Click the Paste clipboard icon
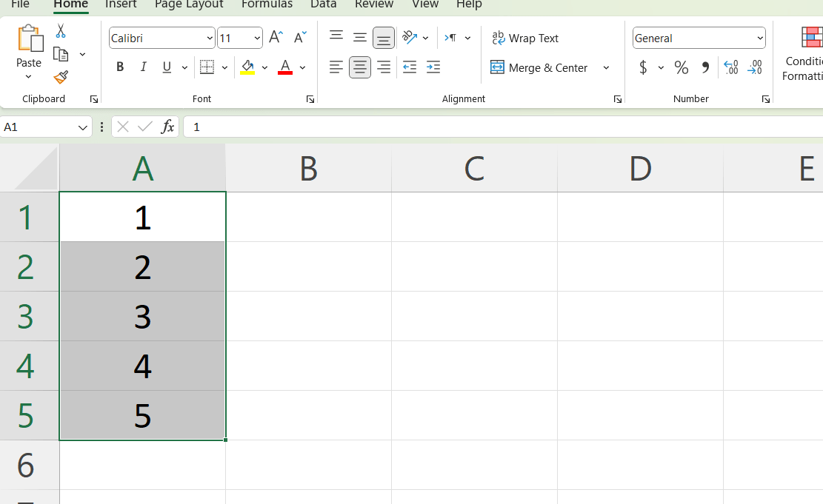823x504 pixels. tap(30, 38)
